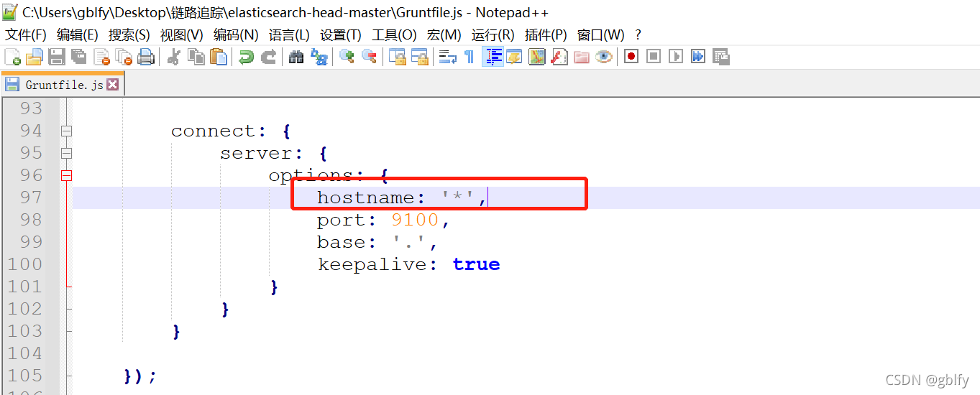Click the Save All icon
This screenshot has width=980, height=395.
pyautogui.click(x=79, y=57)
